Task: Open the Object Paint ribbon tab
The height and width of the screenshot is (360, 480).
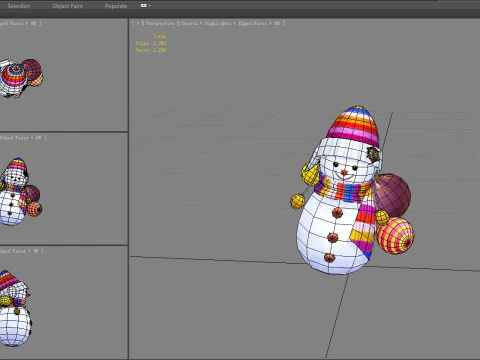Action: tap(68, 6)
